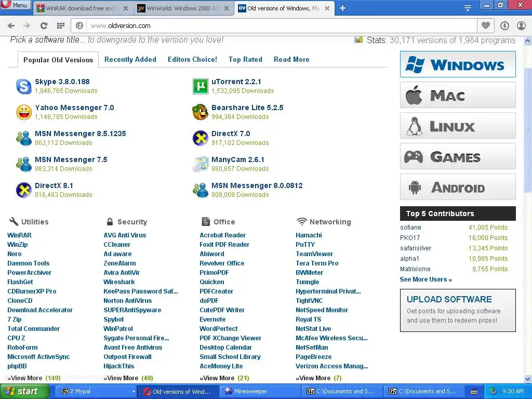Open the user account profile icon
Screen dimensions: 532x399
(521, 25)
